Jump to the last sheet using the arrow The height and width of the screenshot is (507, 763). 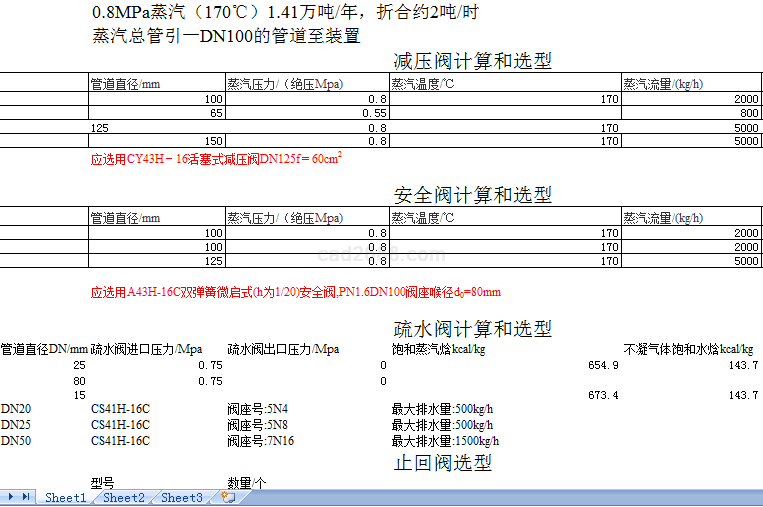click(x=27, y=497)
